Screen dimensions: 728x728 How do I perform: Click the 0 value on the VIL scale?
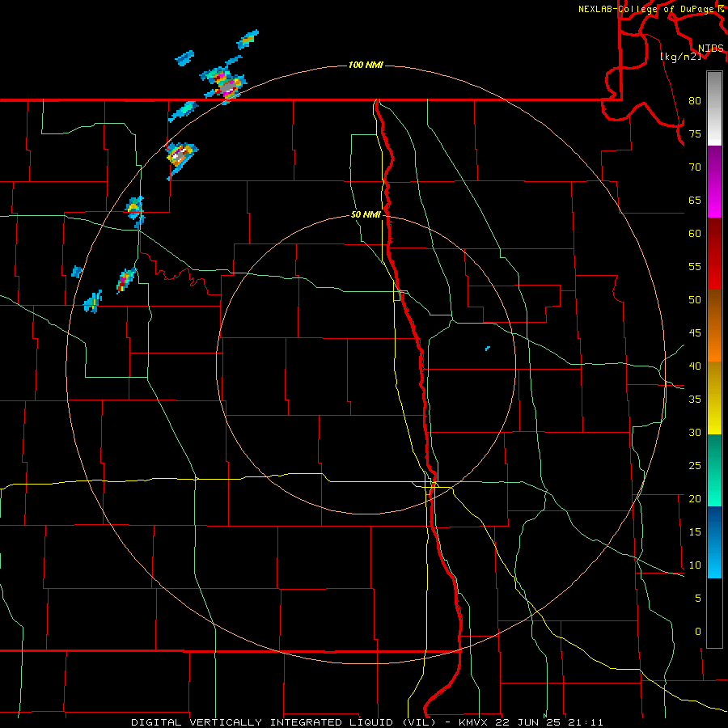coord(698,632)
